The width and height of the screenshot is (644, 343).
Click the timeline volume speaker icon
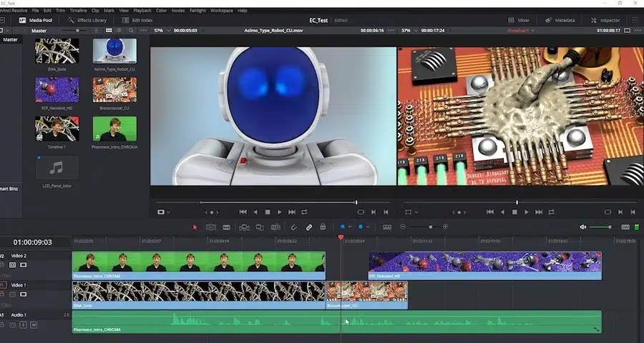pyautogui.click(x=583, y=227)
